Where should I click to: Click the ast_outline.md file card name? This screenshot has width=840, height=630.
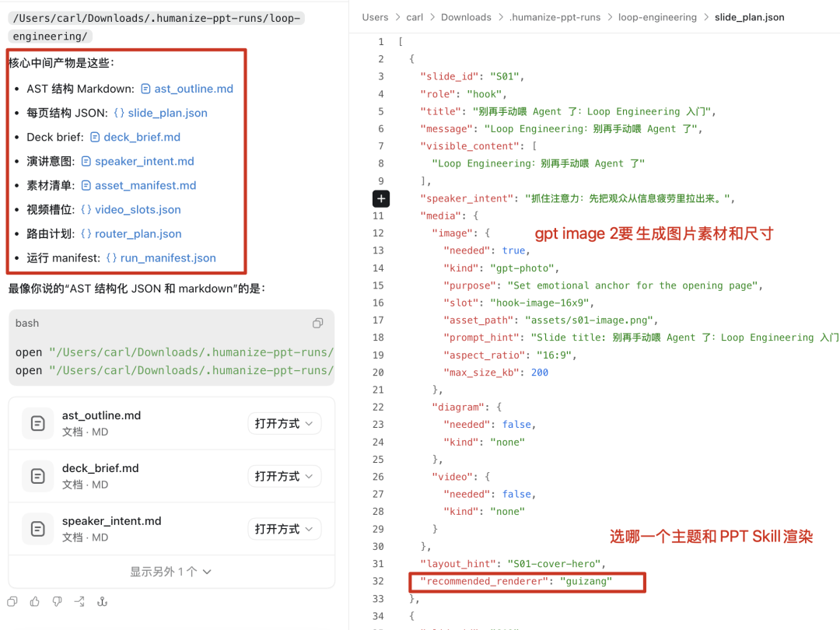(101, 415)
